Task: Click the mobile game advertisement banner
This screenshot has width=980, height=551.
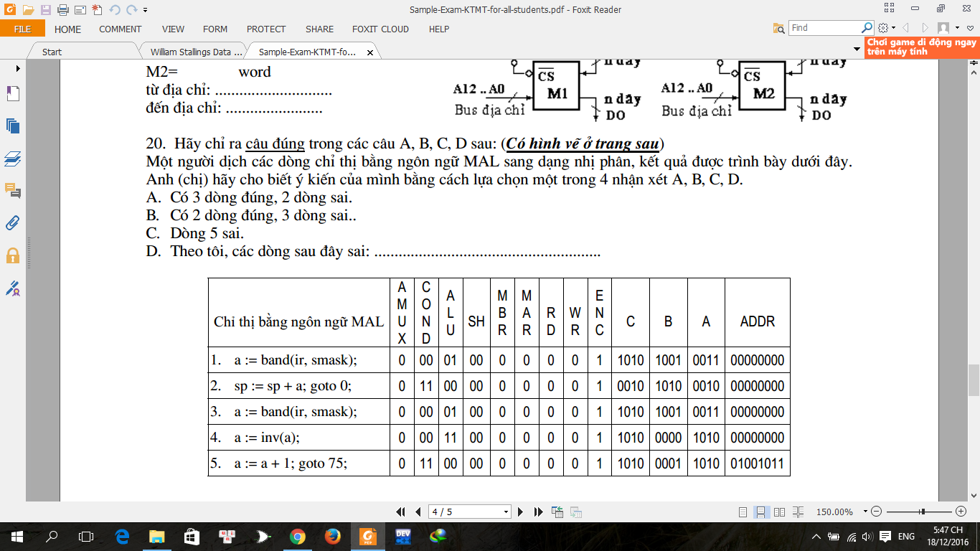Action: click(922, 47)
